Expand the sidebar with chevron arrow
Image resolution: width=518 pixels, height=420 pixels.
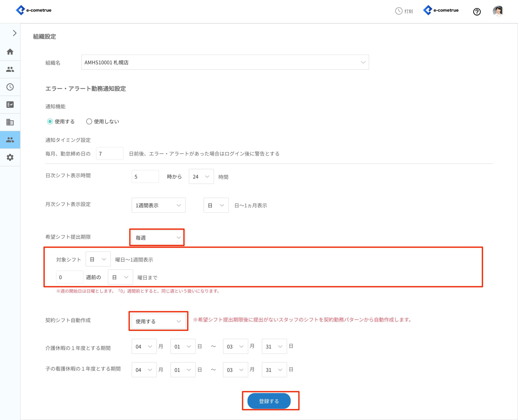[15, 33]
